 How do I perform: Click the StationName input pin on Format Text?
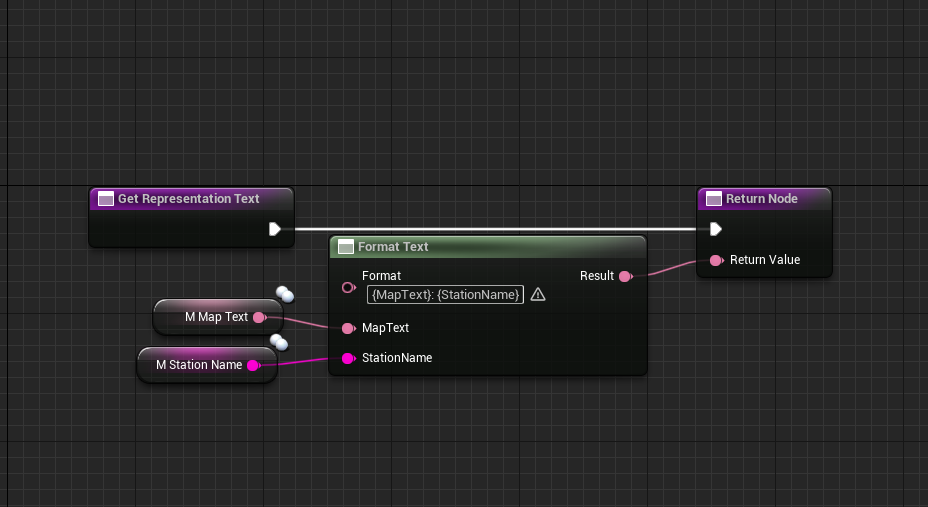click(349, 358)
